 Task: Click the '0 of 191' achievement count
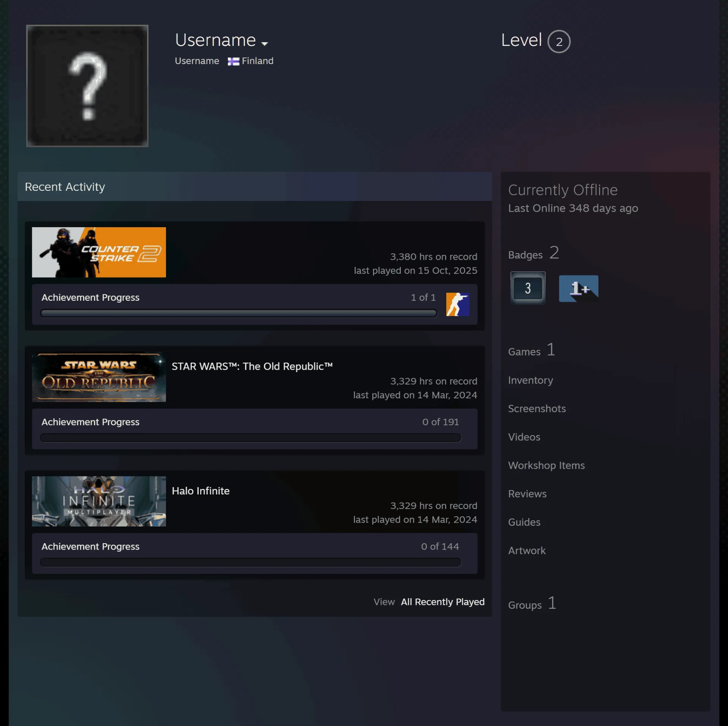coord(441,422)
